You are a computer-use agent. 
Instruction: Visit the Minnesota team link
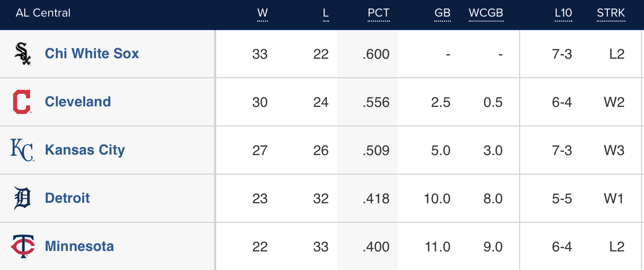point(79,246)
